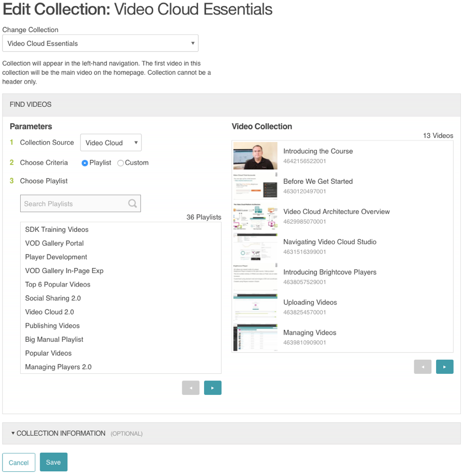Click the Video Cloud Architecture Overview title

tap(336, 211)
